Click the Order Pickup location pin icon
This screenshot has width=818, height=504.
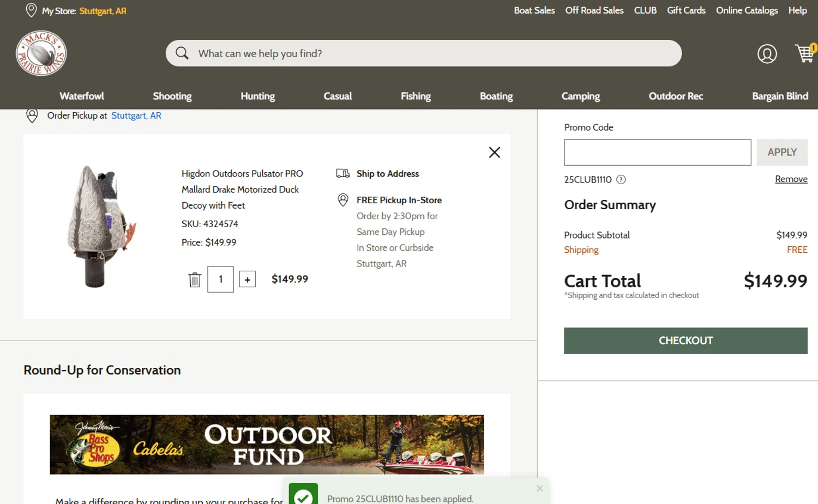32,116
